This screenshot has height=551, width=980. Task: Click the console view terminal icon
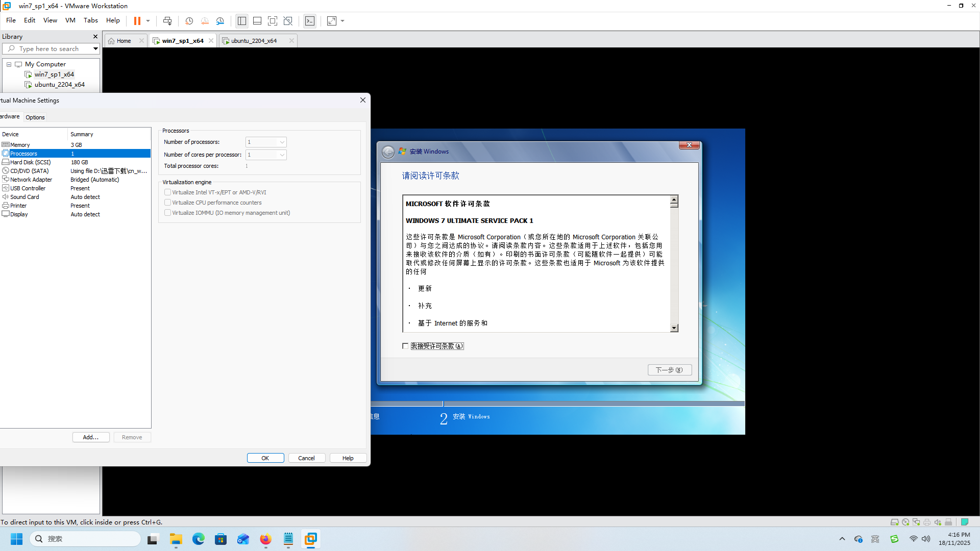(310, 21)
